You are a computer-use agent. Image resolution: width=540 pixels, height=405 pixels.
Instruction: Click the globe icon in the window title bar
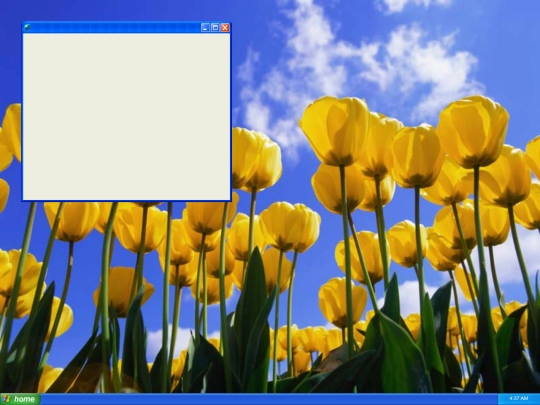pos(27,27)
